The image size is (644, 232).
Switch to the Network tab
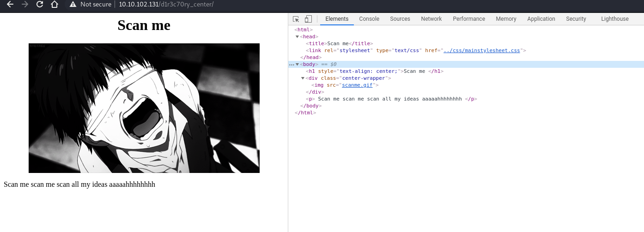pos(431,19)
